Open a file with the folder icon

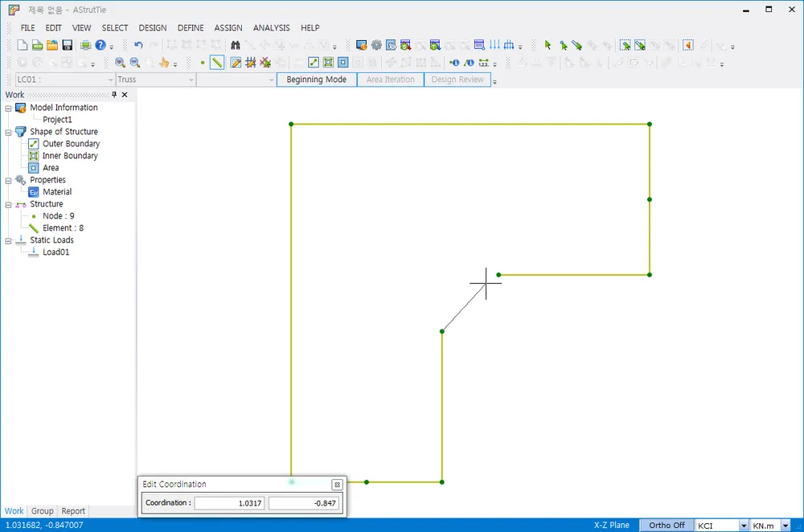(52, 46)
